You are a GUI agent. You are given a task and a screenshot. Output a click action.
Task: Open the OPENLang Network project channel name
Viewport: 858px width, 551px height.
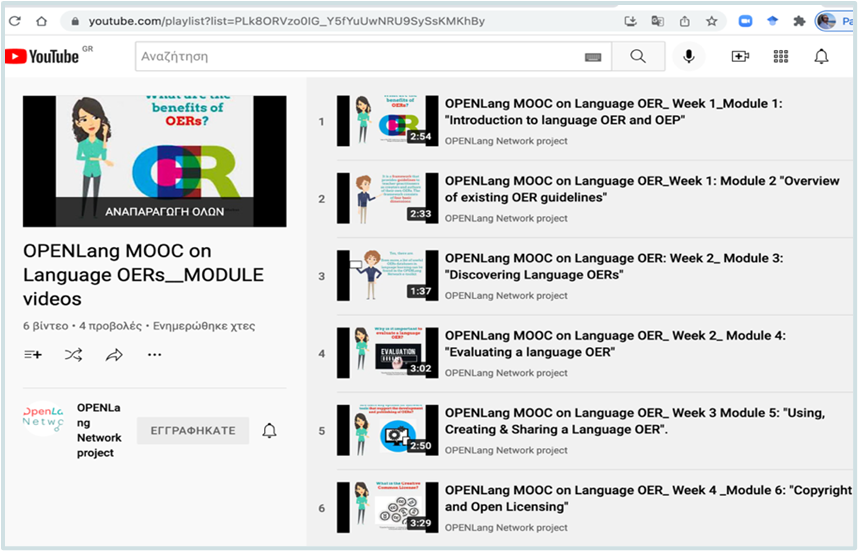pyautogui.click(x=99, y=430)
